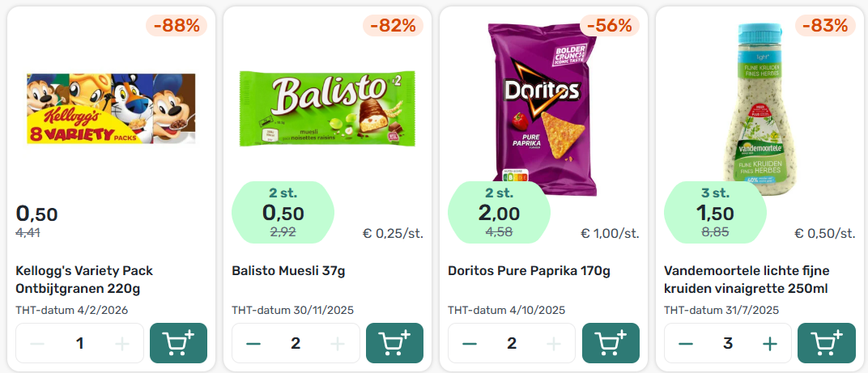
Task: Click the -88% discount badge
Action: pyautogui.click(x=177, y=25)
